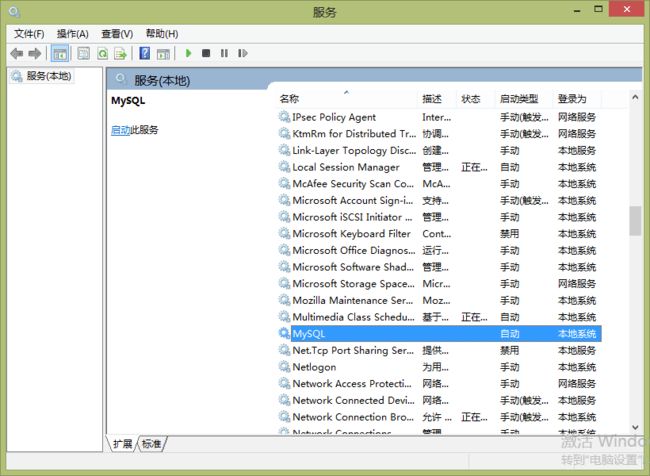
Task: Click the 启动 link to start MySQL
Action: pos(120,130)
